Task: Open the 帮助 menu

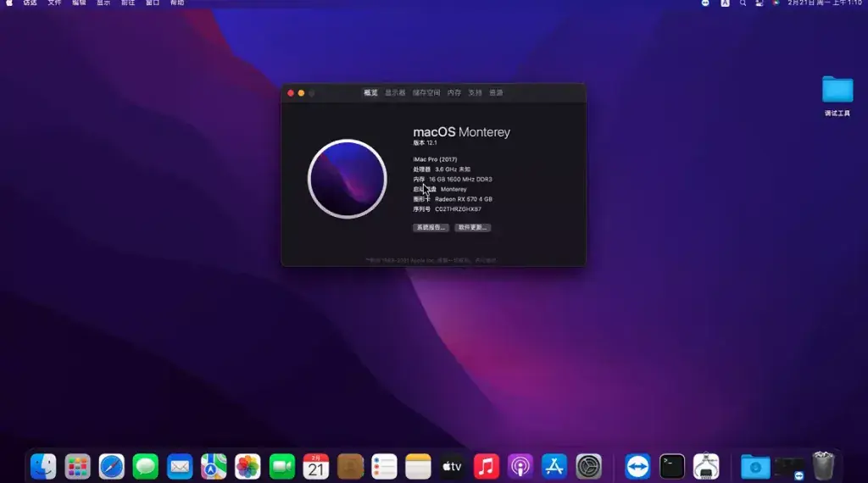Action: (177, 3)
